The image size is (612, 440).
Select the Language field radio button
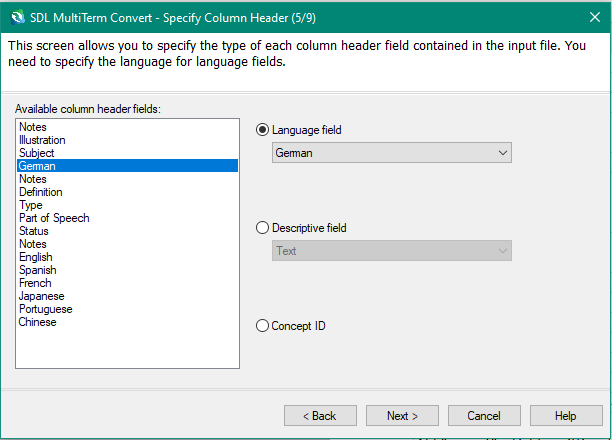tap(263, 130)
